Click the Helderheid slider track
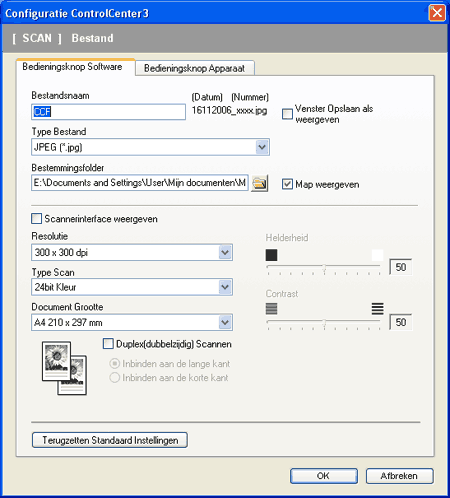This screenshot has width=450, height=498. 323,266
